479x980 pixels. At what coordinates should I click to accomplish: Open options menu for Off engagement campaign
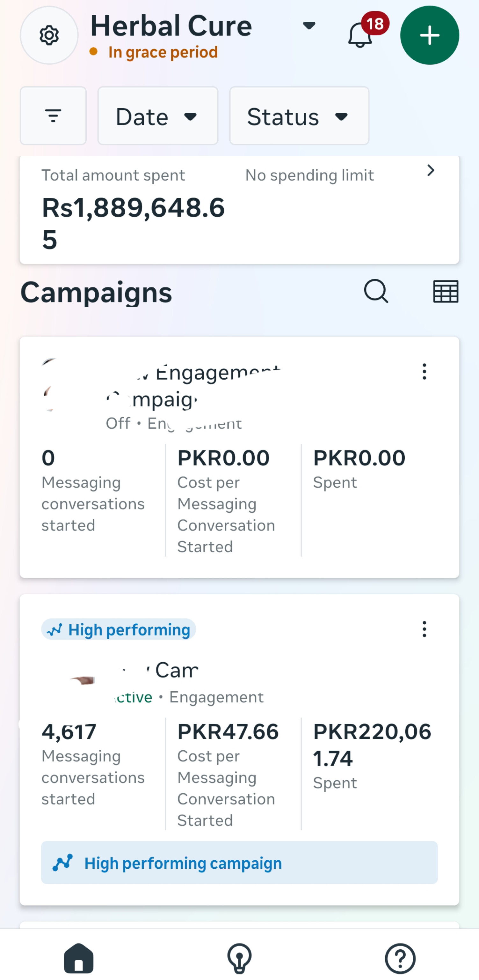[x=424, y=371]
